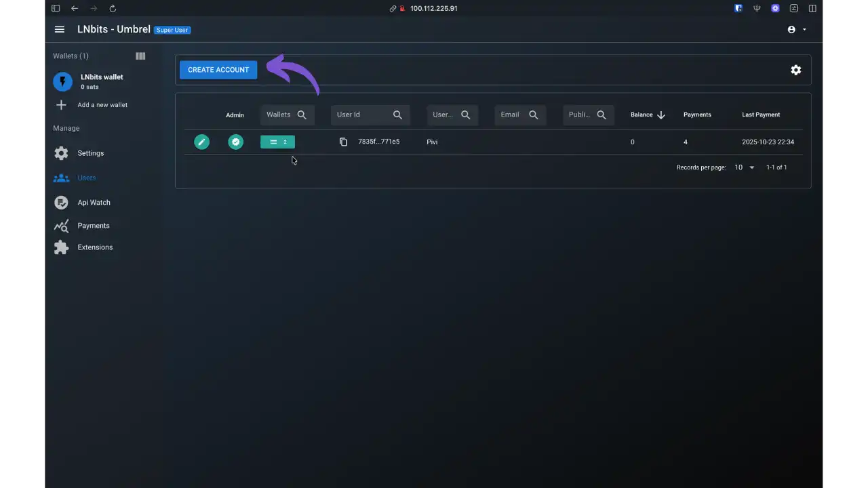Expand the Records per page dropdown
Viewport: 868px width, 488px height.
click(745, 167)
